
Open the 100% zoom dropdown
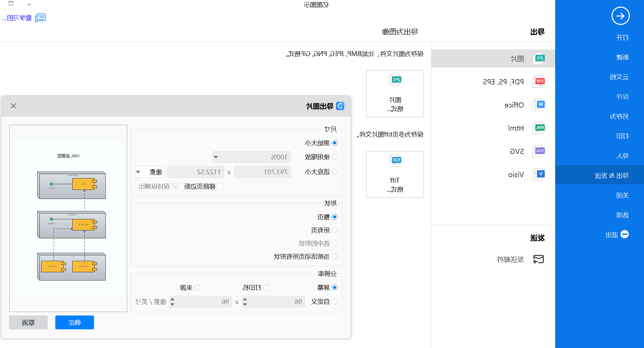(252, 157)
